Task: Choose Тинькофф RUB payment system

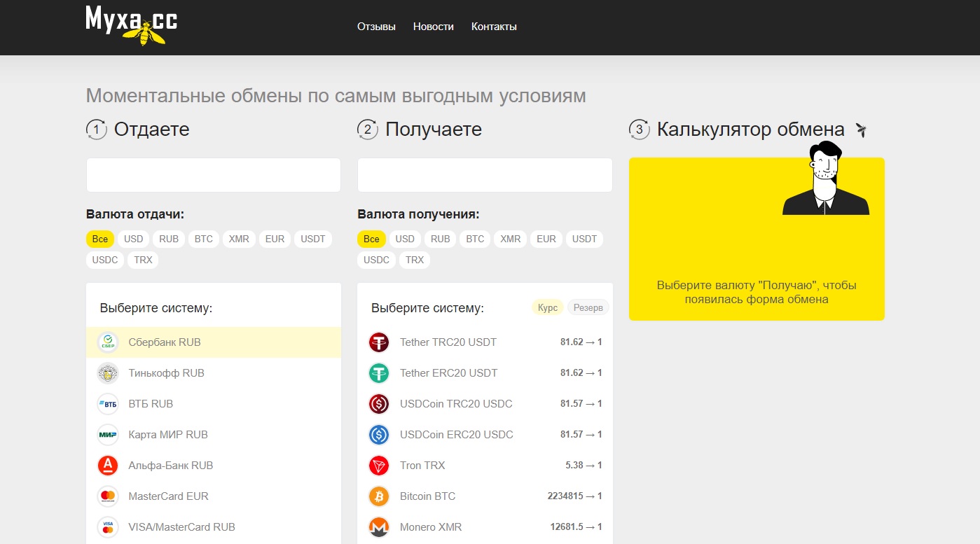Action: point(214,373)
